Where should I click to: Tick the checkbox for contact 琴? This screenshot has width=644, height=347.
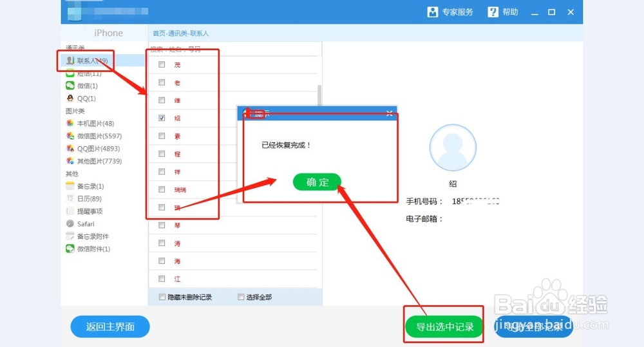(162, 225)
